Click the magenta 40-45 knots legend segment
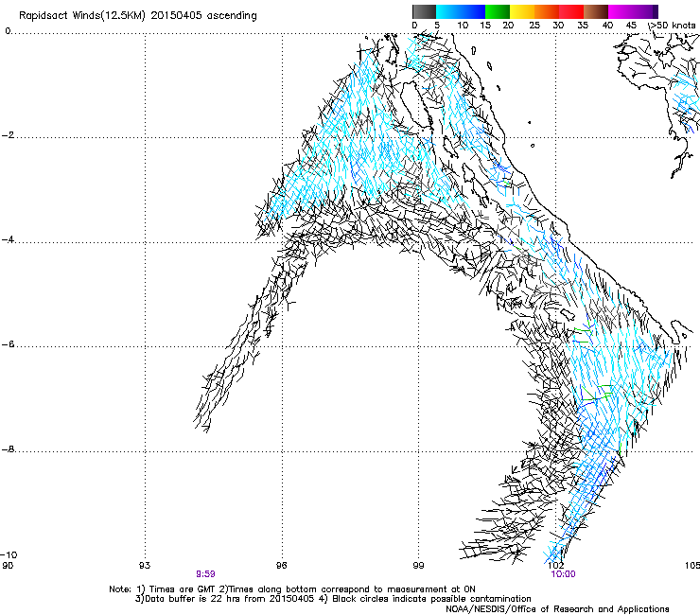The width and height of the screenshot is (700, 615). [x=621, y=11]
